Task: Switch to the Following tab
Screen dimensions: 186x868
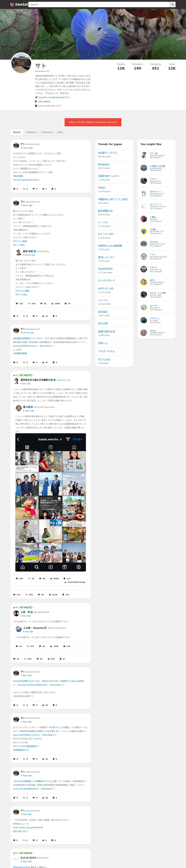Action: click(x=47, y=132)
